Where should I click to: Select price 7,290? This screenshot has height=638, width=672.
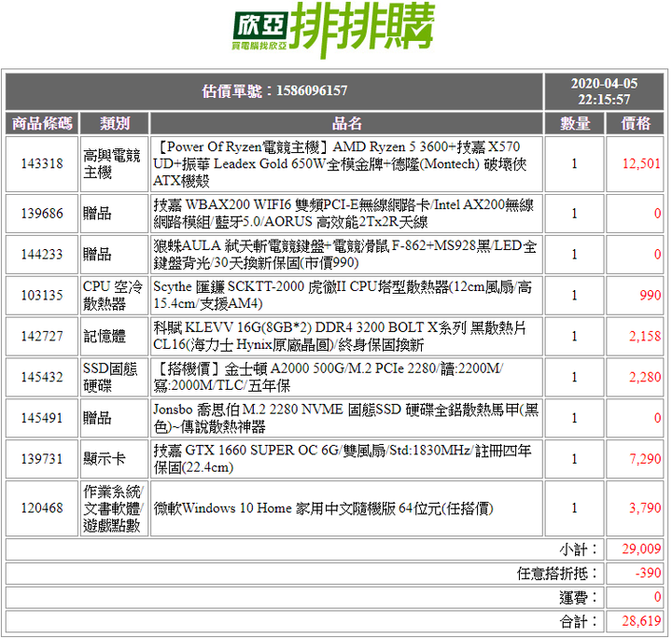(x=645, y=459)
